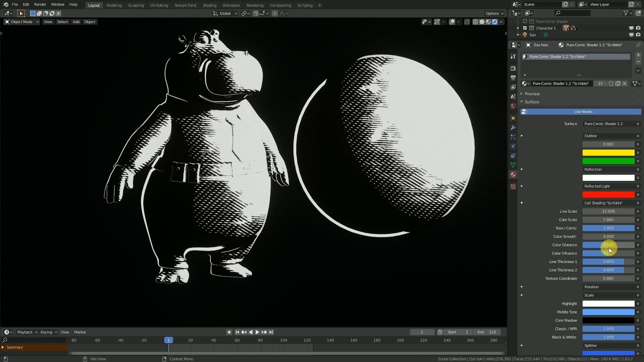Switch to wireframe shading
This screenshot has height=362, width=644.
pyautogui.click(x=475, y=22)
